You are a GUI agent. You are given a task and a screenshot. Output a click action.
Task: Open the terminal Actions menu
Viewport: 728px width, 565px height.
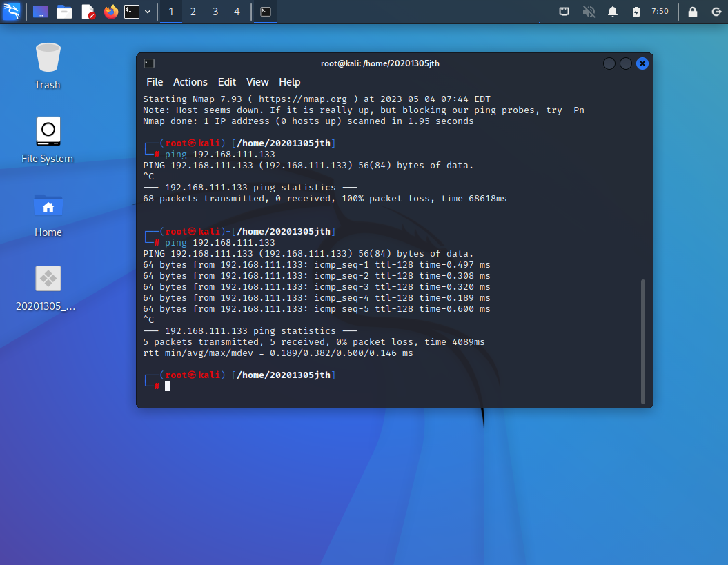click(190, 82)
